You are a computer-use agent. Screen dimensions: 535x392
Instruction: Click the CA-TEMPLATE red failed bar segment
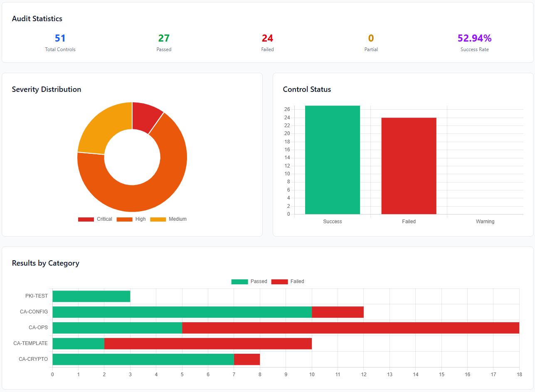pyautogui.click(x=208, y=344)
